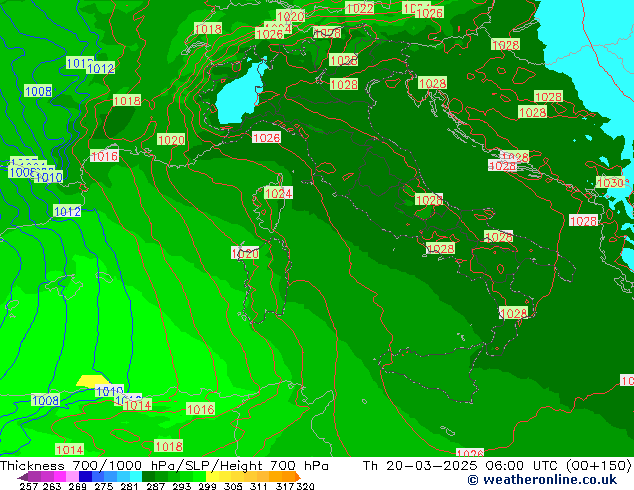
Task: Click the '1030' isobar label on map
Action: [610, 183]
